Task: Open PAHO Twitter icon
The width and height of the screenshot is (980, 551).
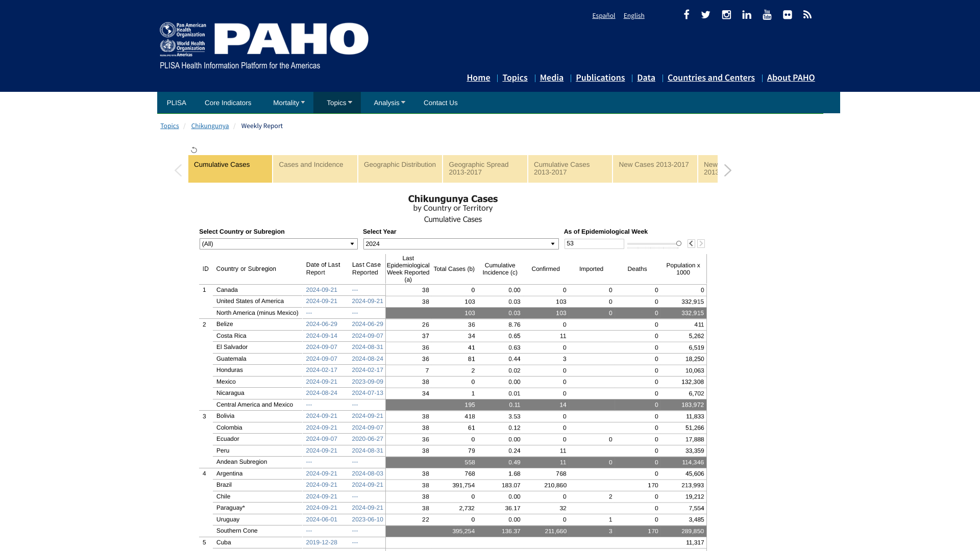Action: click(706, 15)
